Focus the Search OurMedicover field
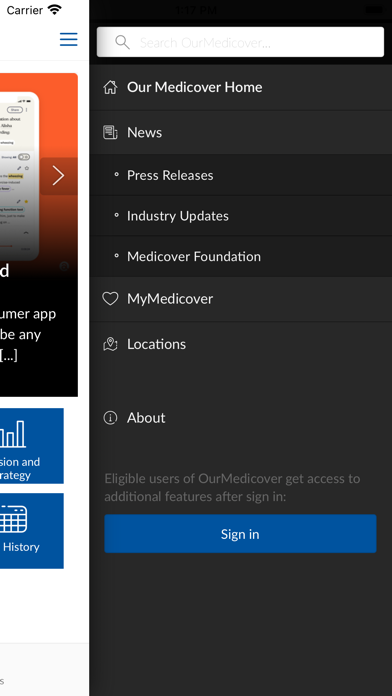Viewport: 392px width, 696px height. click(240, 42)
